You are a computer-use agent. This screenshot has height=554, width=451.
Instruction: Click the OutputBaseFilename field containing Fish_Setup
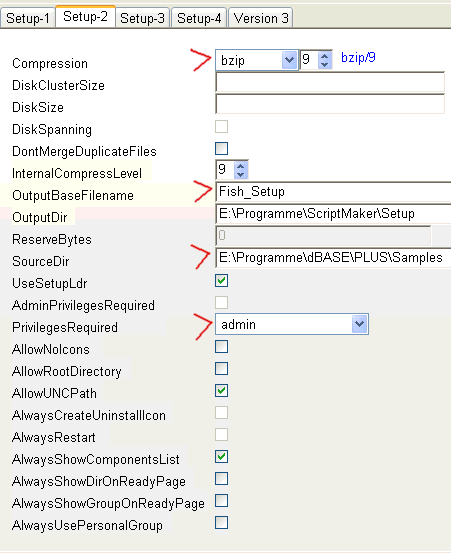[x=333, y=192]
